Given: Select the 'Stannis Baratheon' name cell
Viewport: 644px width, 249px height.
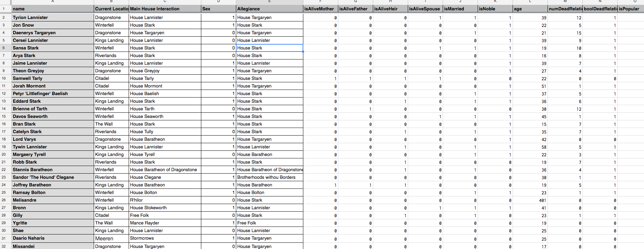Looking at the screenshot, I should (x=53, y=169).
